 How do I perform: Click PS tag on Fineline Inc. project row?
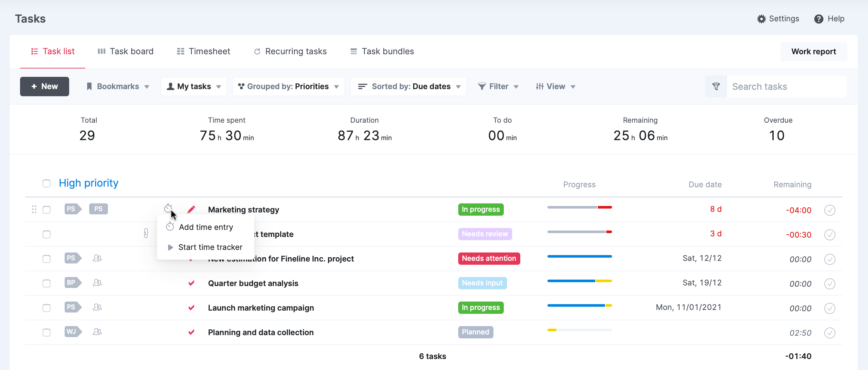(73, 258)
